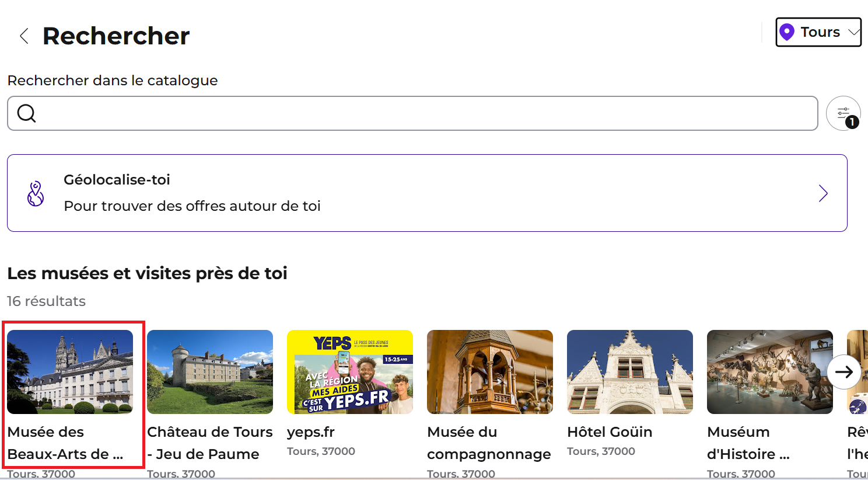Open the Géolocalise-toi banner
The width and height of the screenshot is (868, 480).
tap(427, 193)
